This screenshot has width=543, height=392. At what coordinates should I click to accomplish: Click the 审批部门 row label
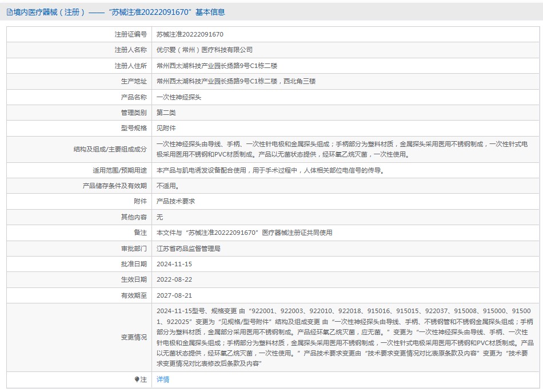[134, 249]
